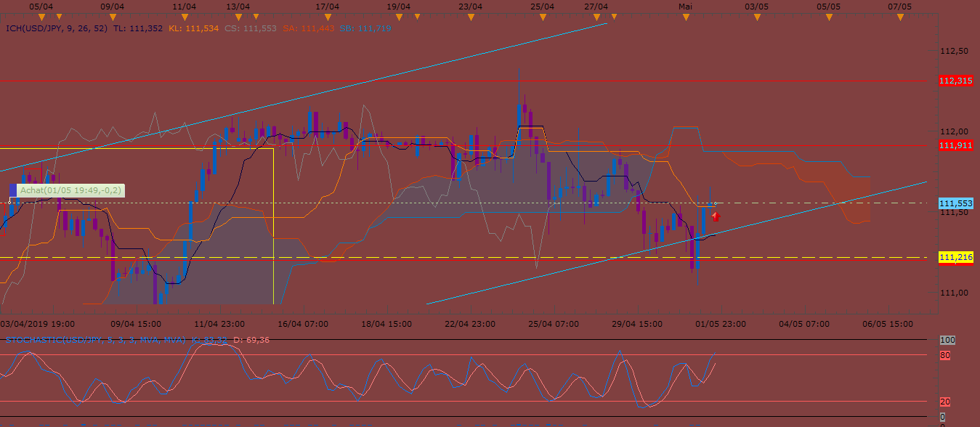The image size is (980, 427).
Task: Click the 11/04 23:00 time label
Action: (219, 324)
